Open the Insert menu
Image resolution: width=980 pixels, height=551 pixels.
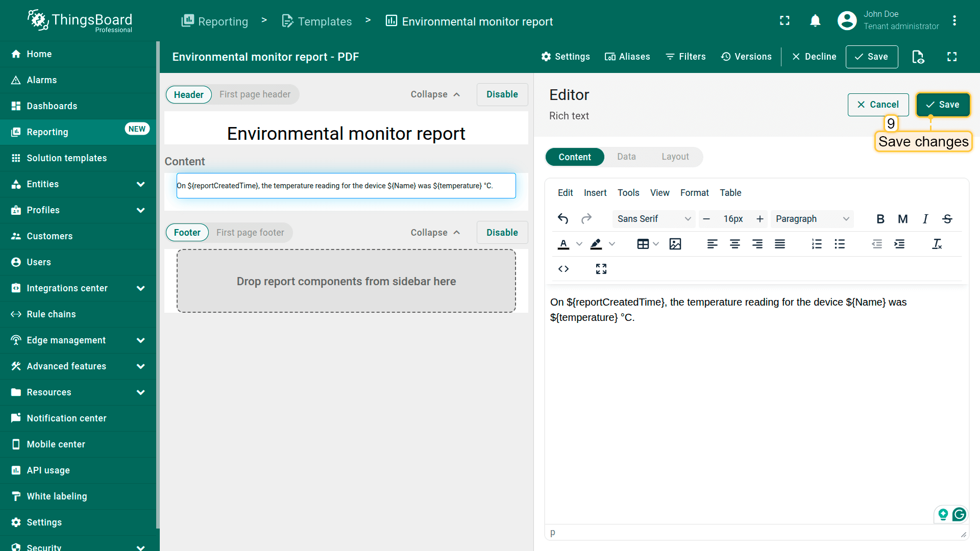coord(595,193)
